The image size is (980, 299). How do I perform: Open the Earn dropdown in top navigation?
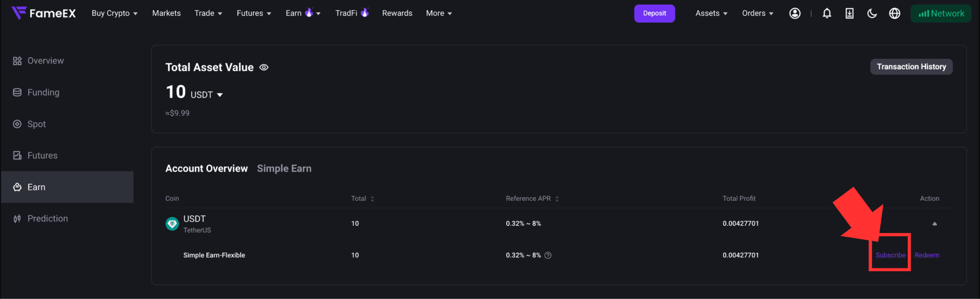click(303, 13)
